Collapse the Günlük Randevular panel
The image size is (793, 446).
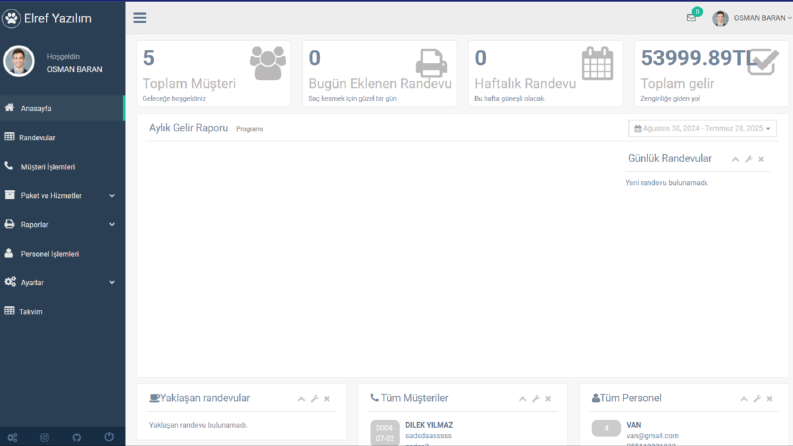tap(735, 159)
